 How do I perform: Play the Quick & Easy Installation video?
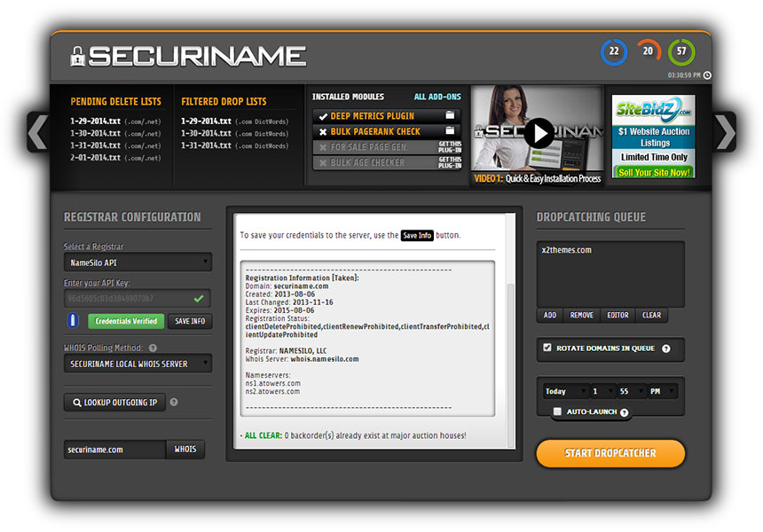coord(539,133)
